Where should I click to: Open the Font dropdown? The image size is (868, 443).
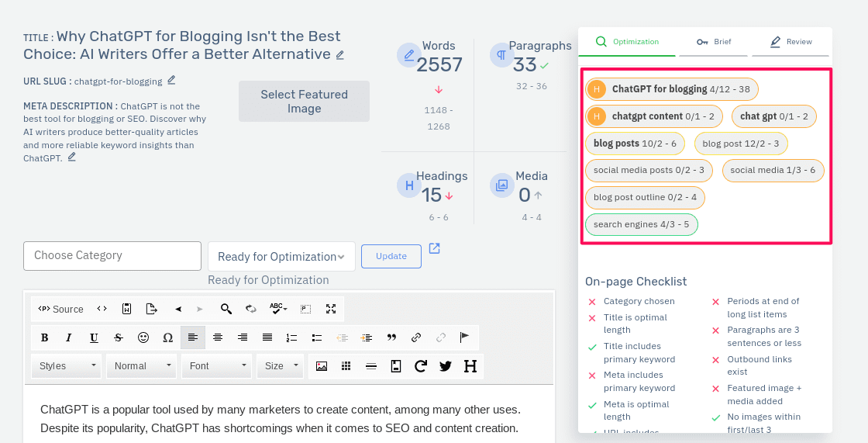tap(217, 366)
